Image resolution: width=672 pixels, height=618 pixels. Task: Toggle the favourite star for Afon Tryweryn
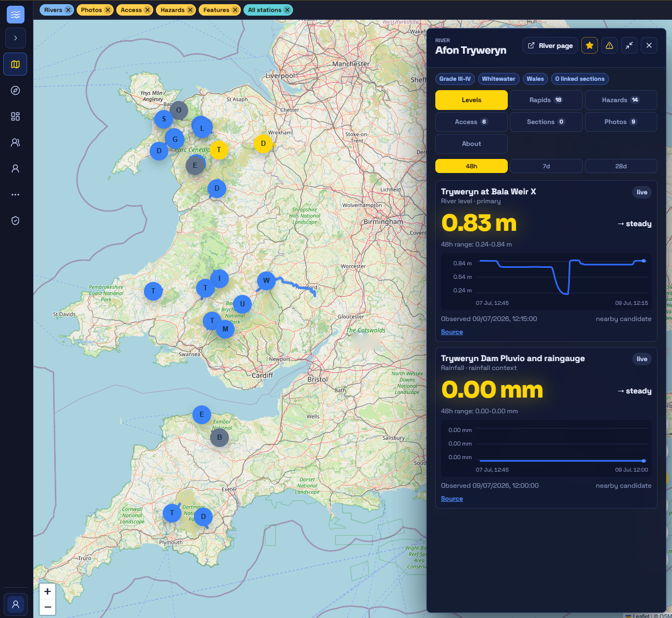coord(590,46)
